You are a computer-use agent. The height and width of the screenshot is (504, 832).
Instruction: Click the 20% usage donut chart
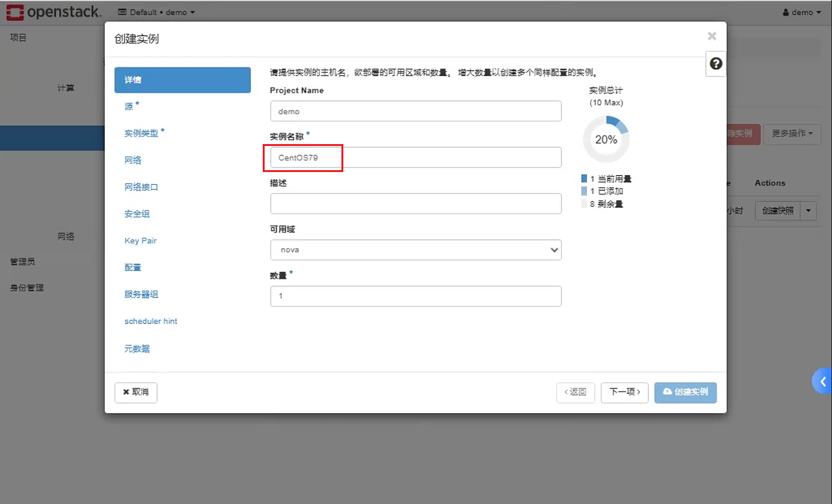pos(606,140)
